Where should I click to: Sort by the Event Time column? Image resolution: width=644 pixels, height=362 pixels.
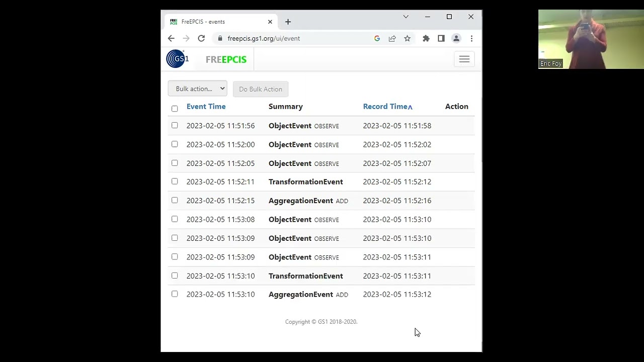click(x=206, y=107)
